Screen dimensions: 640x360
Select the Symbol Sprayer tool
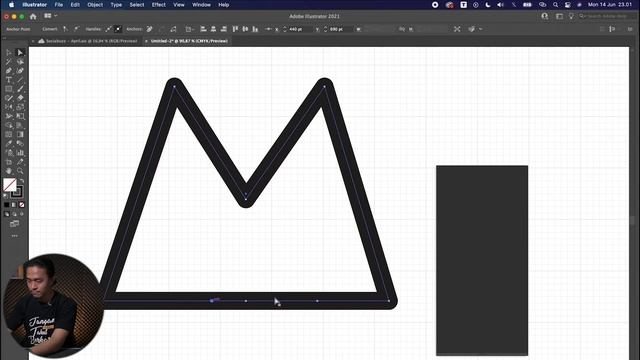[9, 153]
